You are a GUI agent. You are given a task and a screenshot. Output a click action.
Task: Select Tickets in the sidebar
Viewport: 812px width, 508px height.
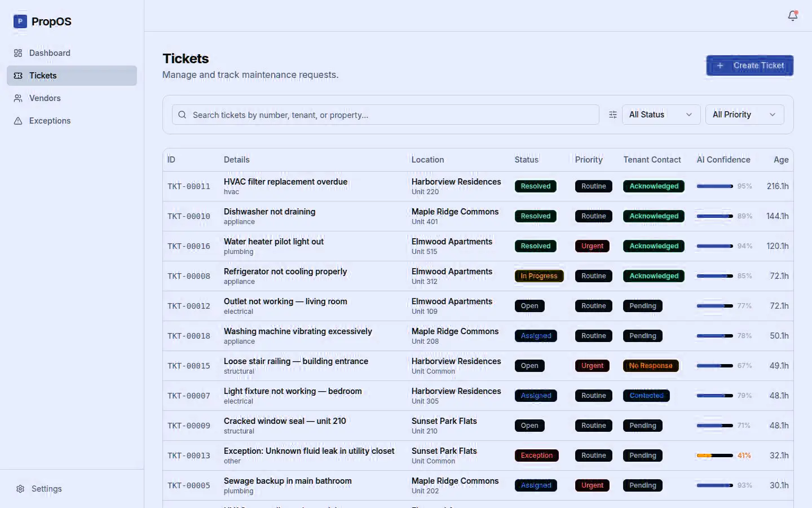coord(43,76)
